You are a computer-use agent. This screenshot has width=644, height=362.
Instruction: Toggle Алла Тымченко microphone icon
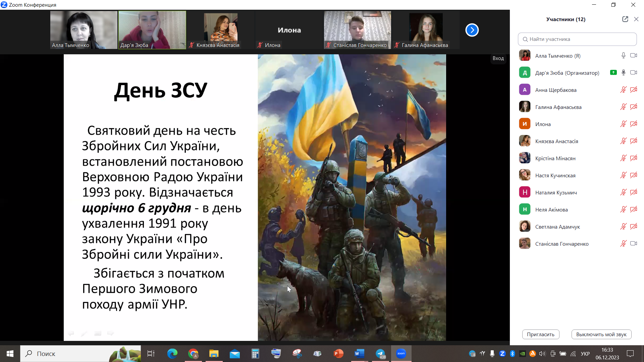[623, 56]
